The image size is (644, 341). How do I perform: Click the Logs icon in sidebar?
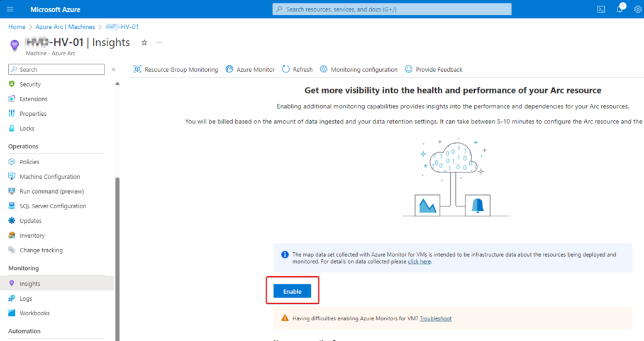(x=11, y=298)
